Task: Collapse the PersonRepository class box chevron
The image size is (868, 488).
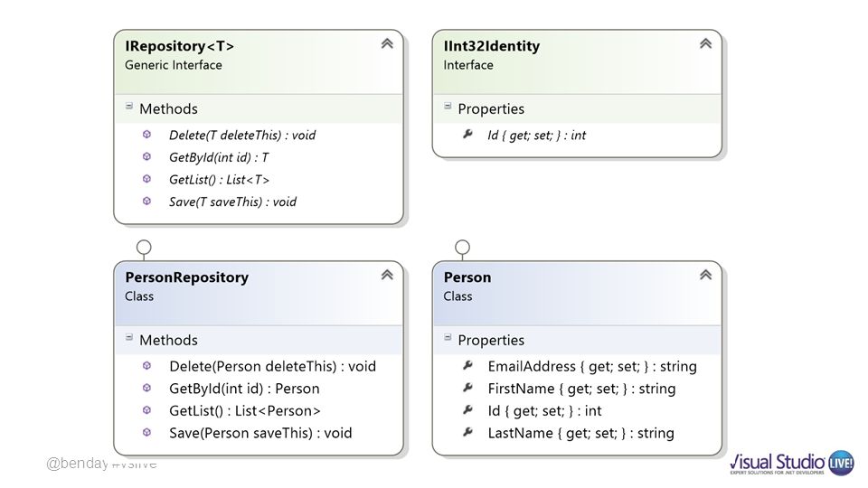Action: [x=387, y=275]
